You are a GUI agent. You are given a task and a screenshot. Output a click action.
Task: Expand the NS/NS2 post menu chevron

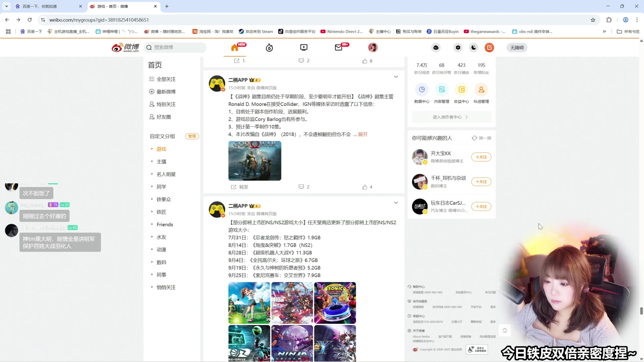396,203
